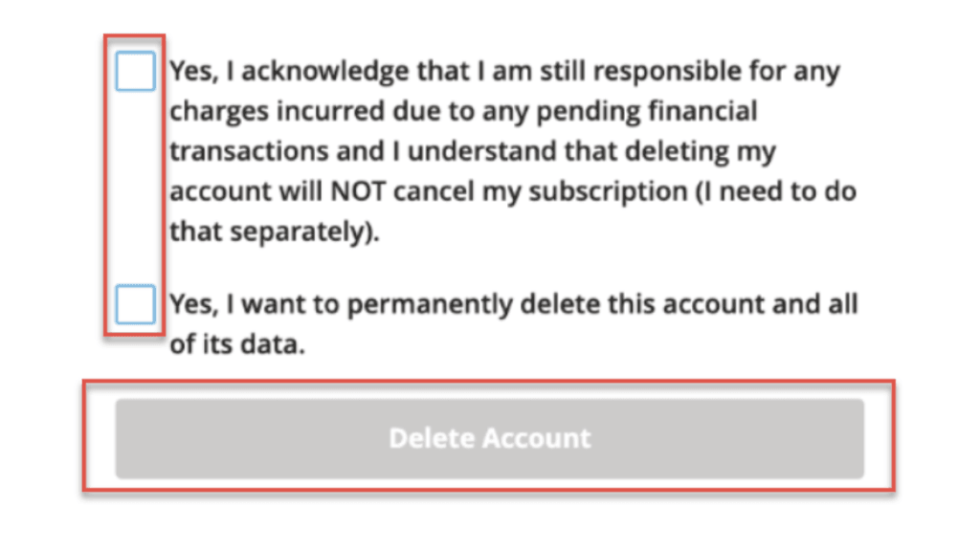Toggle the checkbox confirming account data deletion

tap(134, 303)
